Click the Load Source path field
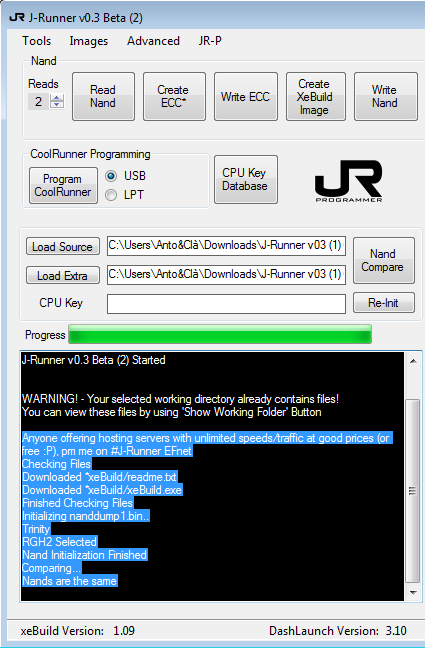The image size is (425, 648). 226,245
